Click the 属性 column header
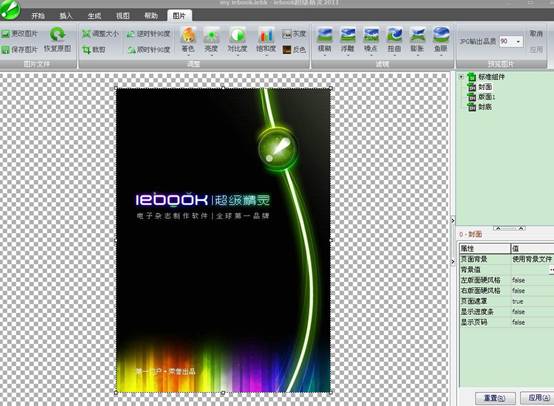 coord(484,248)
